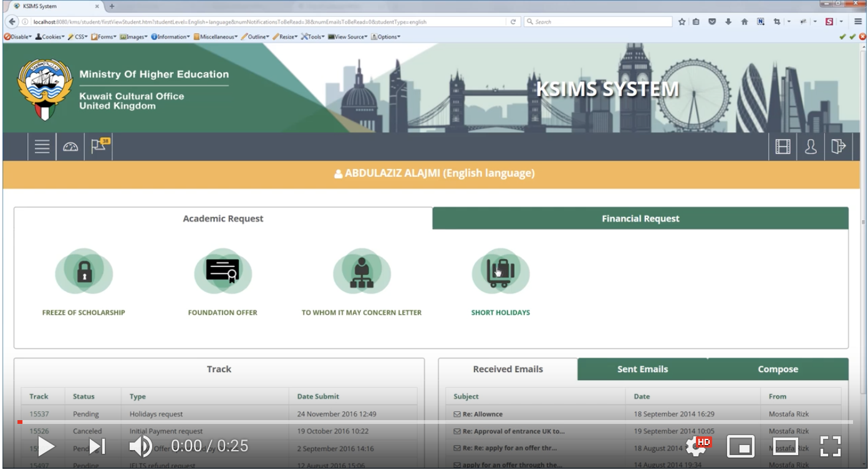Image resolution: width=868 pixels, height=470 pixels.
Task: Click in the browser Search field
Action: pyautogui.click(x=597, y=22)
